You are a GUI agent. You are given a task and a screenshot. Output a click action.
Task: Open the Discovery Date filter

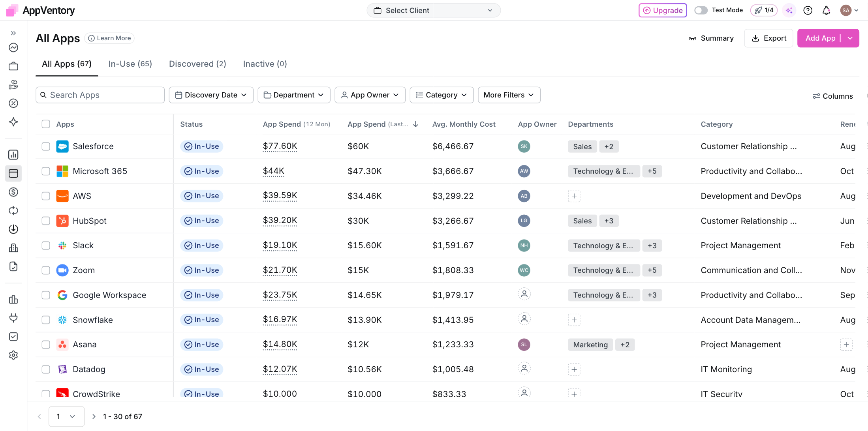tap(211, 95)
